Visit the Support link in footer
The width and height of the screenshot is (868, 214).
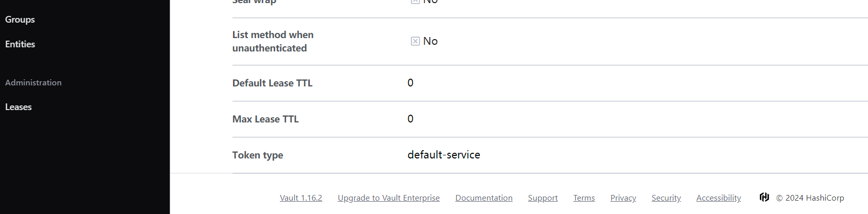point(543,198)
